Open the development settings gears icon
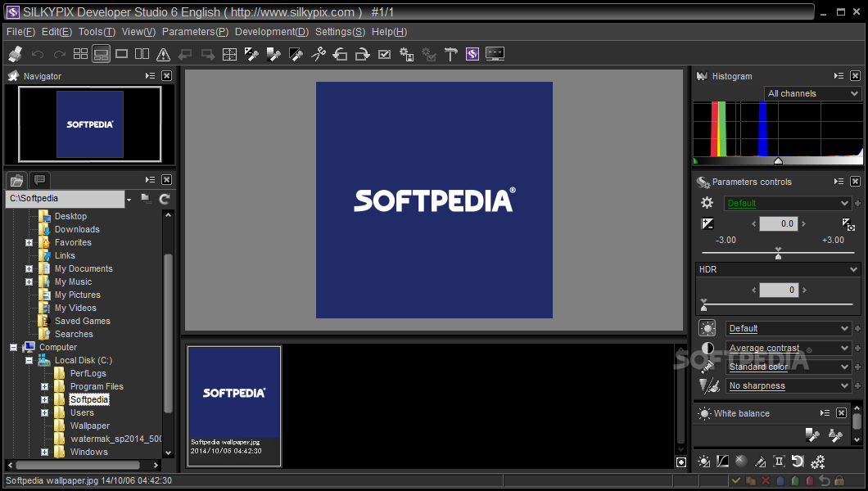Viewport: 868px width, 491px height. [x=817, y=462]
